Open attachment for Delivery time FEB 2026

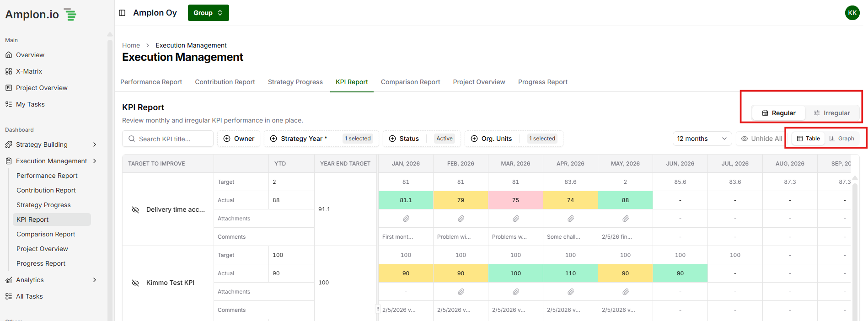click(x=461, y=219)
